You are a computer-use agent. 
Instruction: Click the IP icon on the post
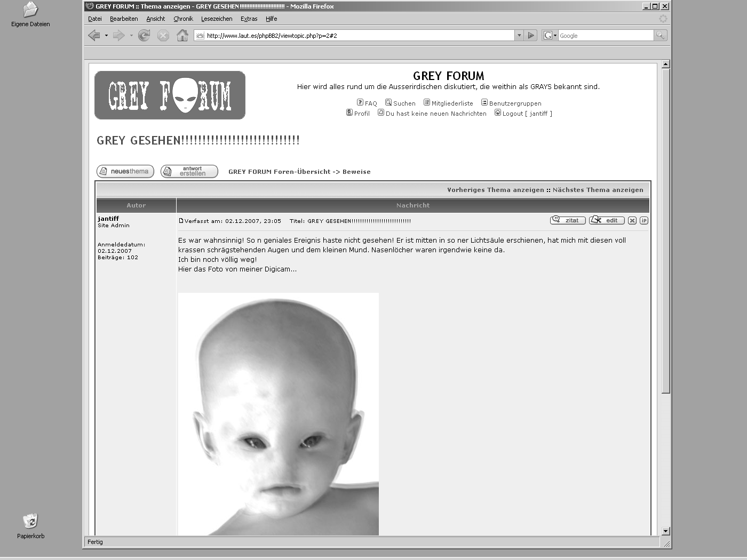[x=644, y=220]
